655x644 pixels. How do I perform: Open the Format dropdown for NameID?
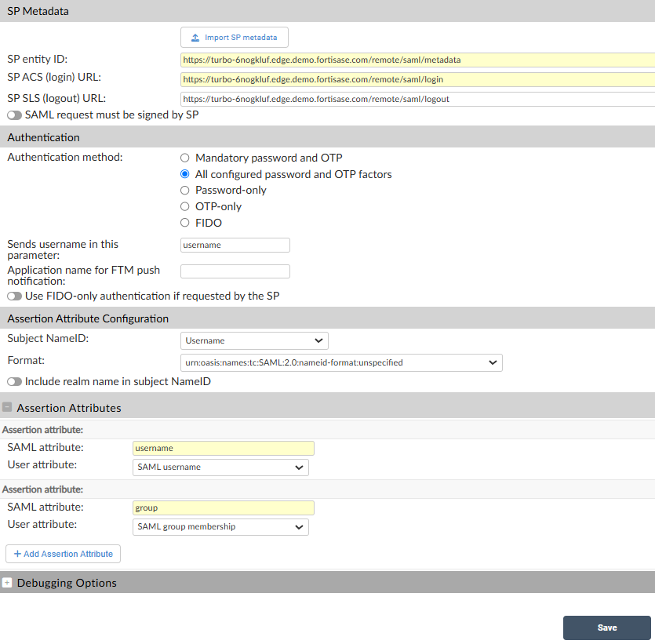[x=341, y=362]
